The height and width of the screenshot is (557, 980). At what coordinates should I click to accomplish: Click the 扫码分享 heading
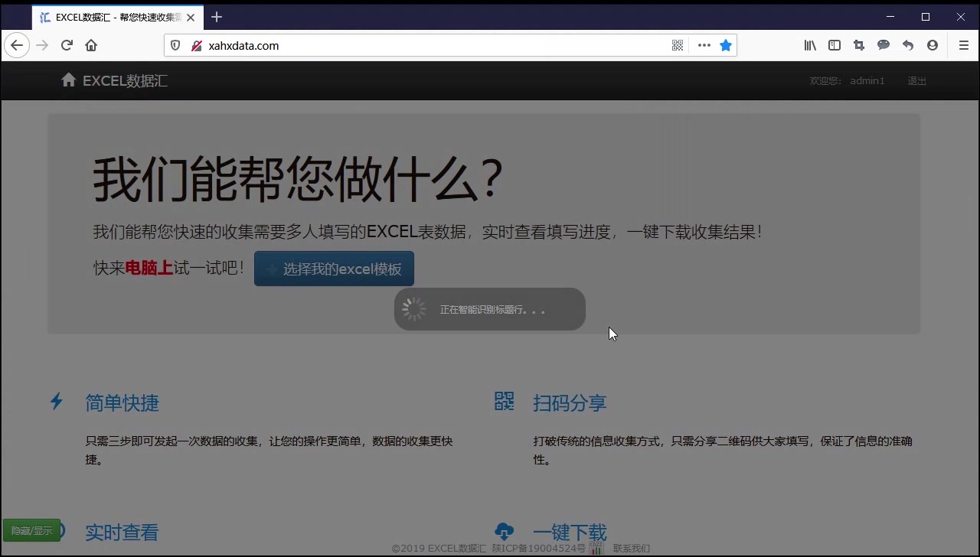tap(570, 403)
